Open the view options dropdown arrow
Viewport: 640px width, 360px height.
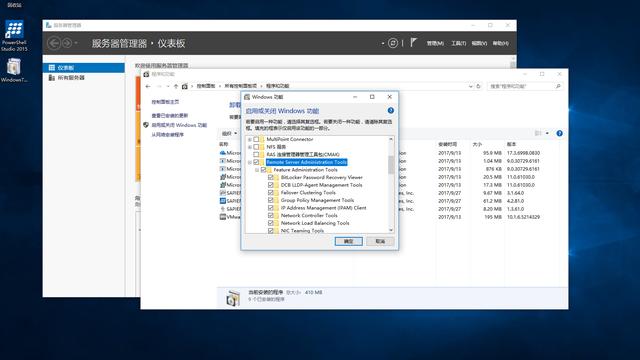tap(547, 133)
